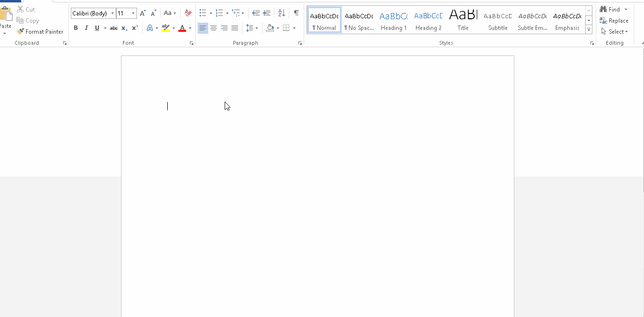Toggle Italic formatting
This screenshot has width=644, height=317.
click(86, 28)
